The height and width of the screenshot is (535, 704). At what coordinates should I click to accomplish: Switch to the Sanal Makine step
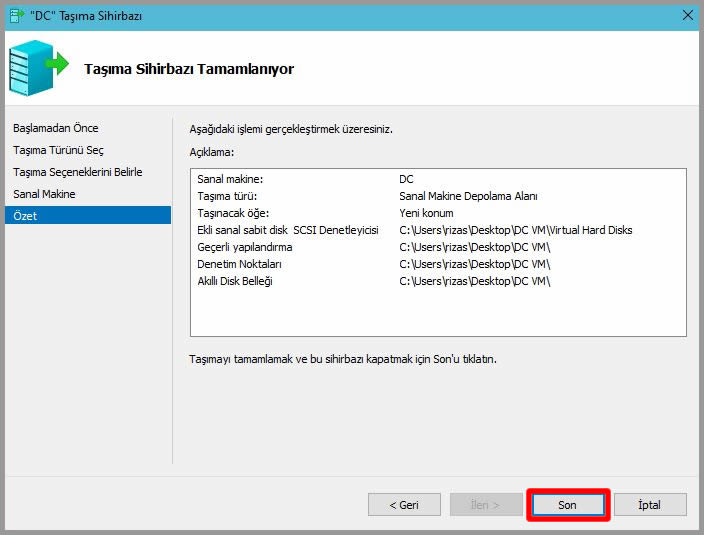point(44,194)
